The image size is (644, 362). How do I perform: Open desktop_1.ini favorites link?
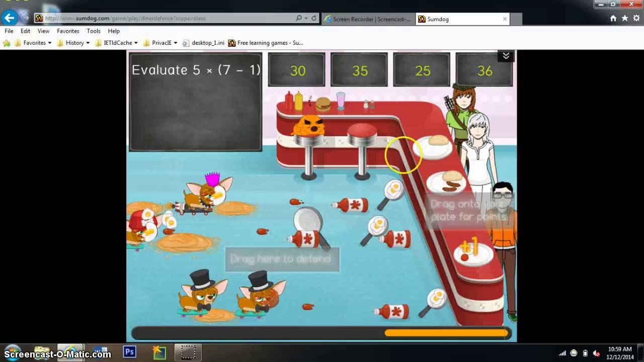tap(203, 43)
